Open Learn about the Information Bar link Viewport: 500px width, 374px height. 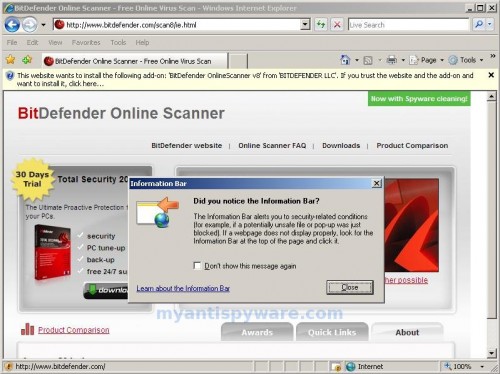pyautogui.click(x=183, y=288)
